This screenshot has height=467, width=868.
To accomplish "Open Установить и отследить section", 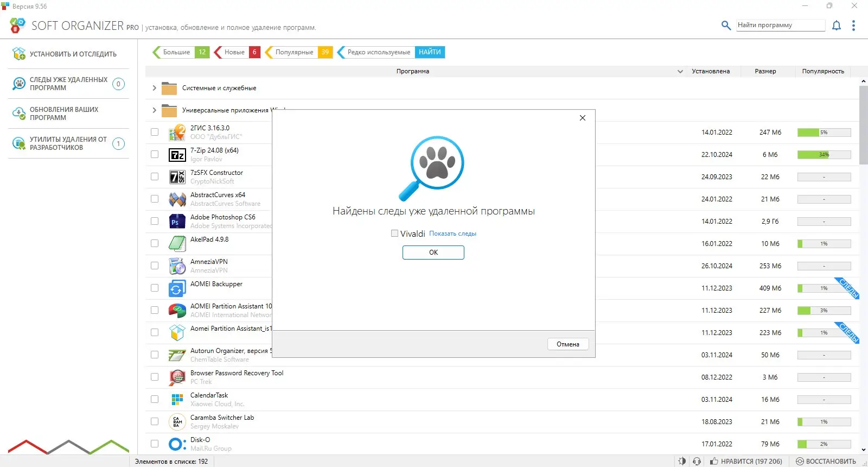I will pos(68,54).
